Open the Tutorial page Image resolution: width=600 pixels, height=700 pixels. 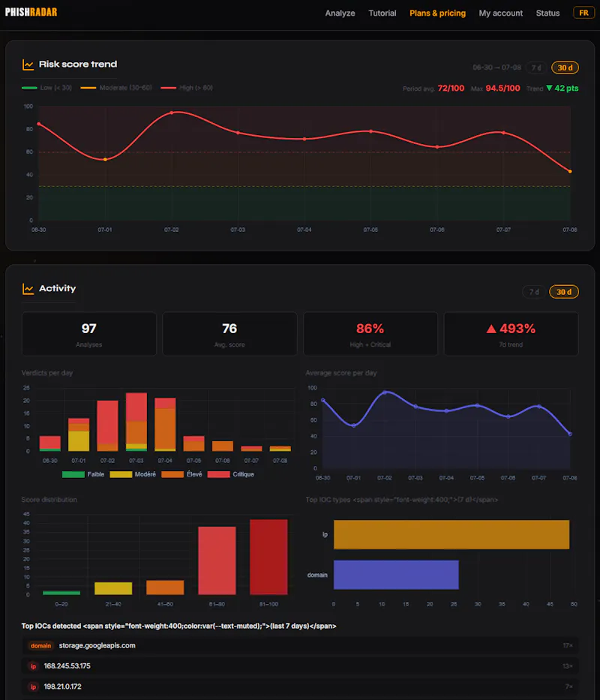pyautogui.click(x=382, y=13)
